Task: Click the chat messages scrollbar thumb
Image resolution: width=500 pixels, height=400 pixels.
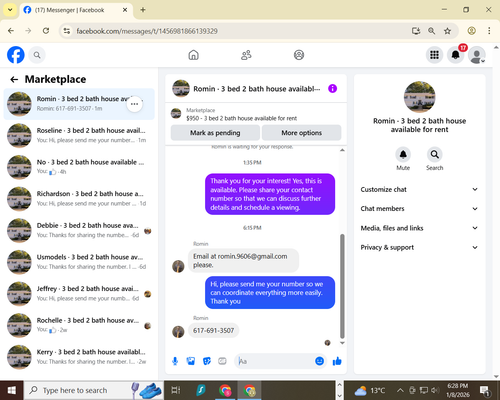Action: 342,286
